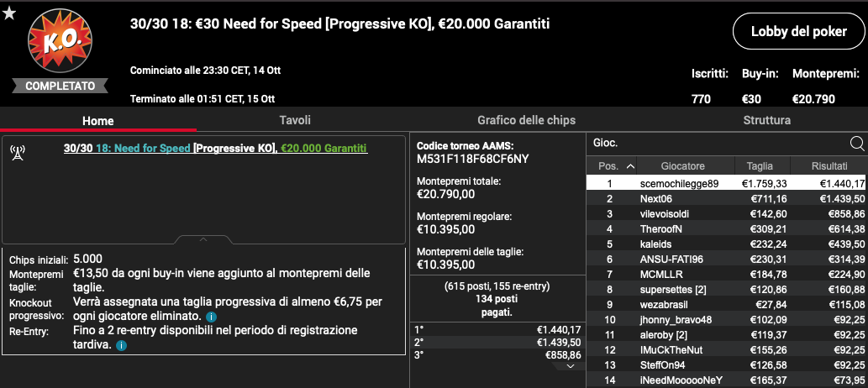The image size is (868, 388).
Task: Select the Home tab
Action: click(98, 121)
